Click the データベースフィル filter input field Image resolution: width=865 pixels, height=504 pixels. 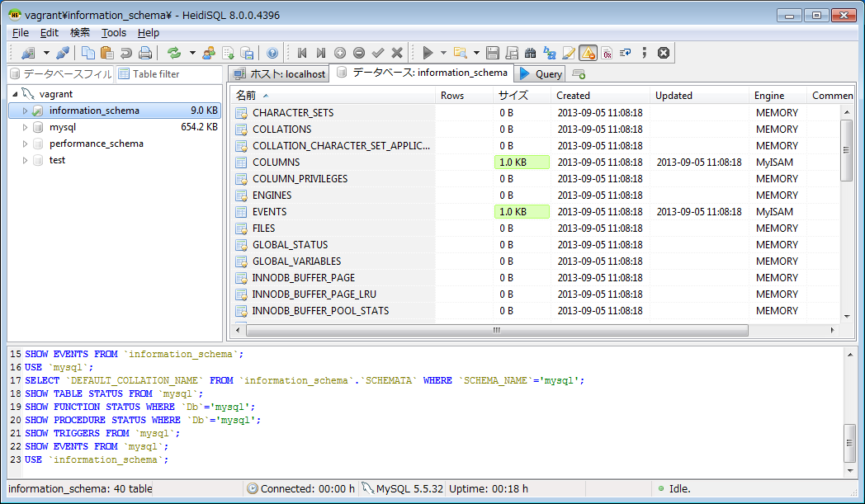point(61,74)
